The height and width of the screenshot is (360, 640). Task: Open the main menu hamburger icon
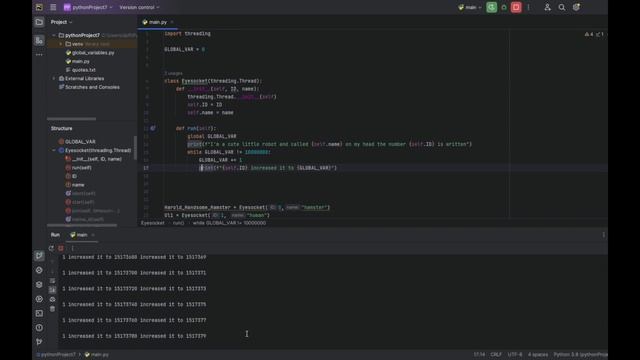tap(53, 7)
